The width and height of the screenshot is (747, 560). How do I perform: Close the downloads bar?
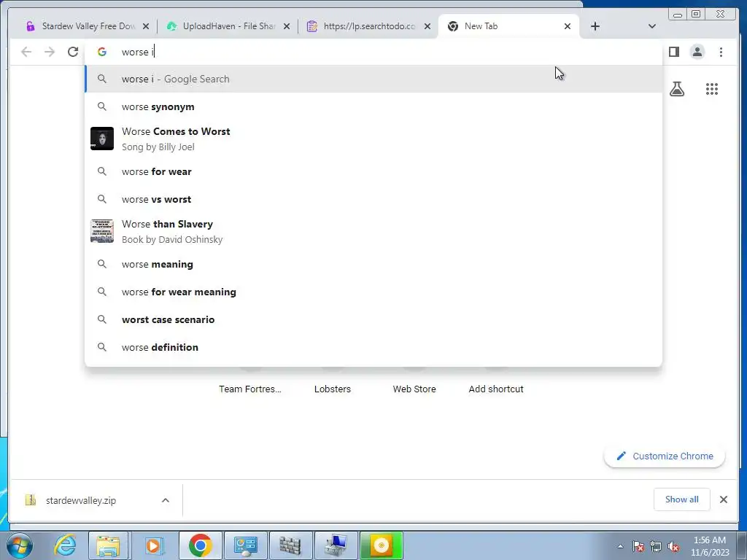(x=724, y=499)
